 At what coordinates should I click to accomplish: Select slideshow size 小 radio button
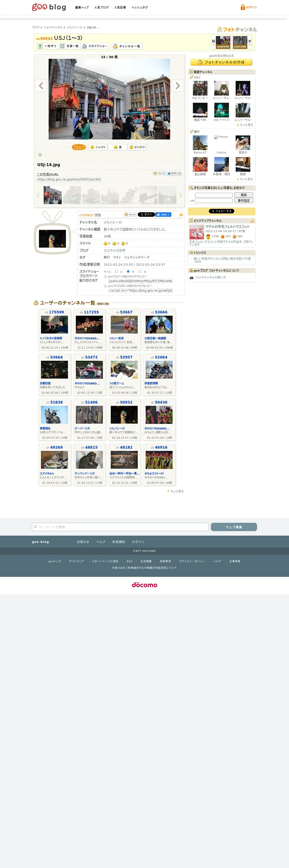point(116,272)
